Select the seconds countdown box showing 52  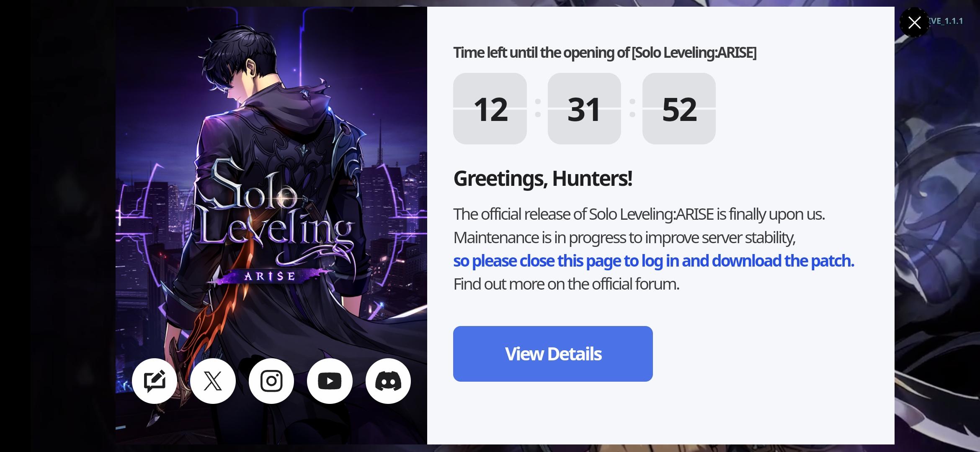tap(679, 109)
